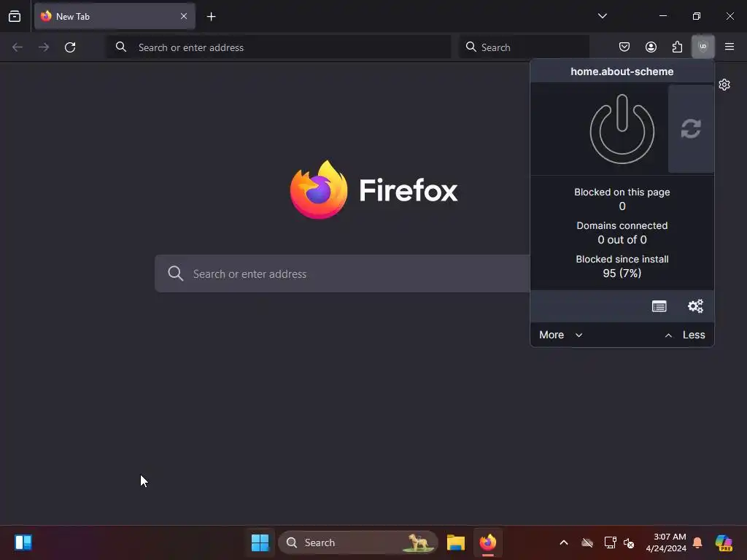
Task: Reload the current page
Action: pos(70,47)
